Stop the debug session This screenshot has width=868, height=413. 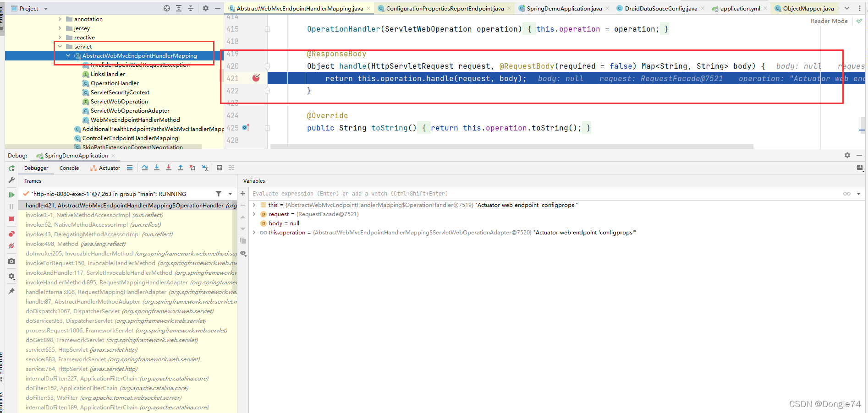pos(11,219)
